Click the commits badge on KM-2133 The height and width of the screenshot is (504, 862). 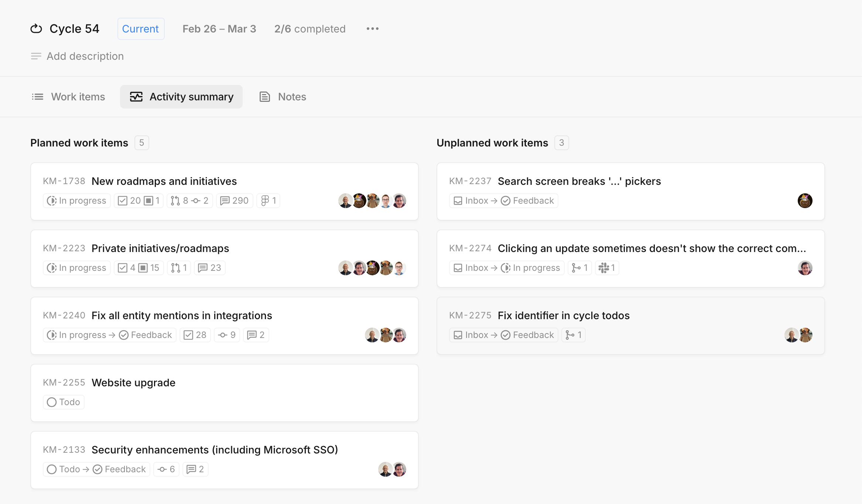click(x=166, y=469)
